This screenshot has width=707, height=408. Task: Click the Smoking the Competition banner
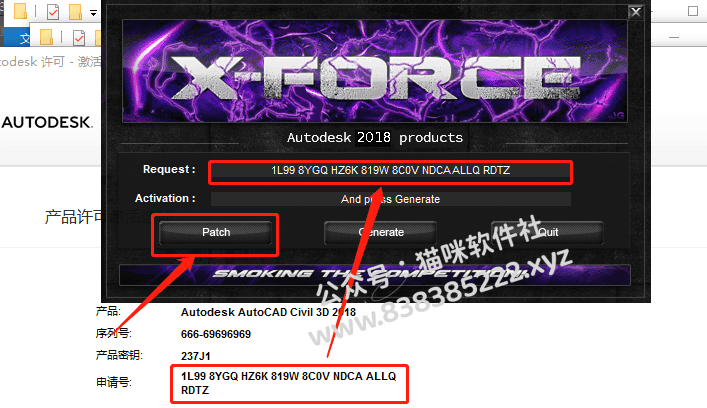tap(375, 275)
